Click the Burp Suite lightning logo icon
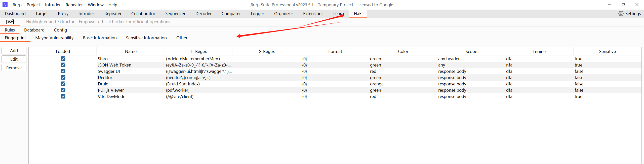The height and width of the screenshot is (164, 644). tap(5, 5)
